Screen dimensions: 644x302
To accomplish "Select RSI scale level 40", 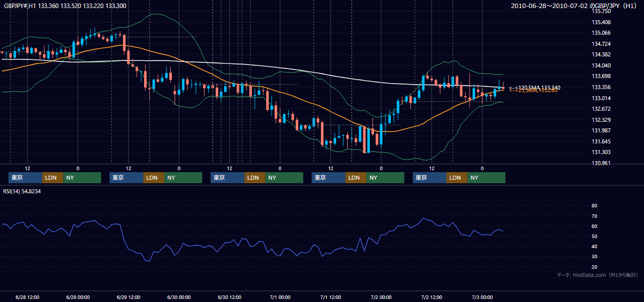I will point(594,246).
